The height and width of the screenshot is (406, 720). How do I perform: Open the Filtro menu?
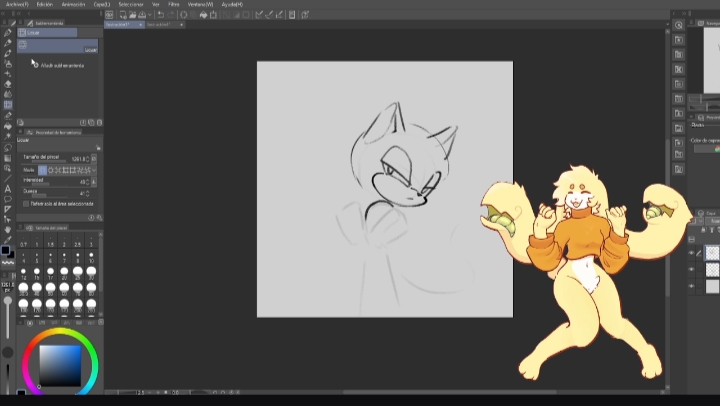(x=173, y=4)
